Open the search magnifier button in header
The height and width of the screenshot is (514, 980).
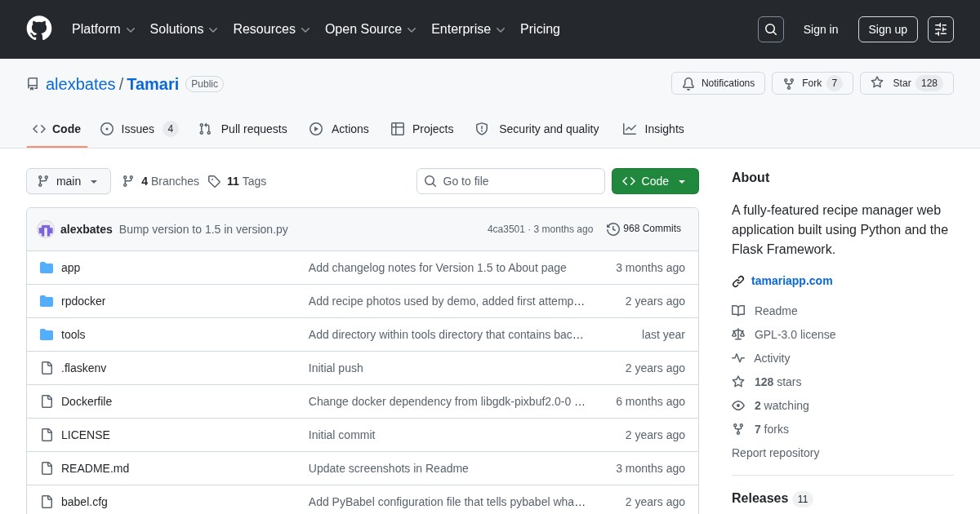[x=771, y=29]
